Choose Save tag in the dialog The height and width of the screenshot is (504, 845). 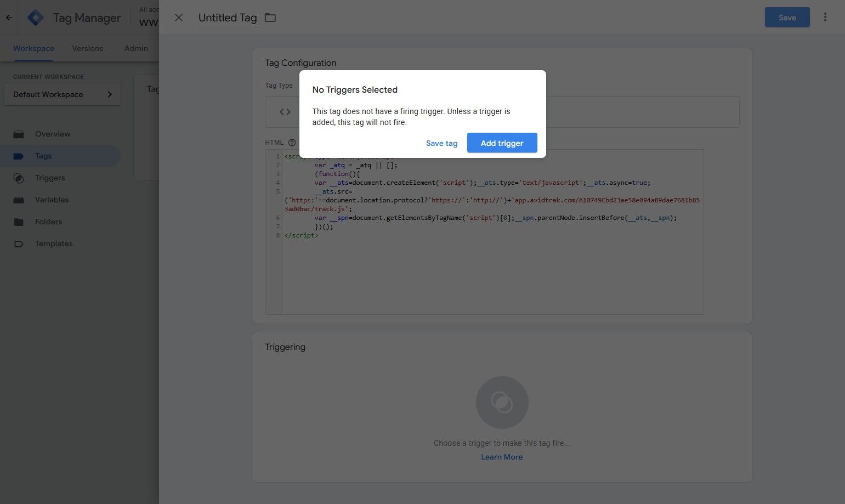(441, 143)
